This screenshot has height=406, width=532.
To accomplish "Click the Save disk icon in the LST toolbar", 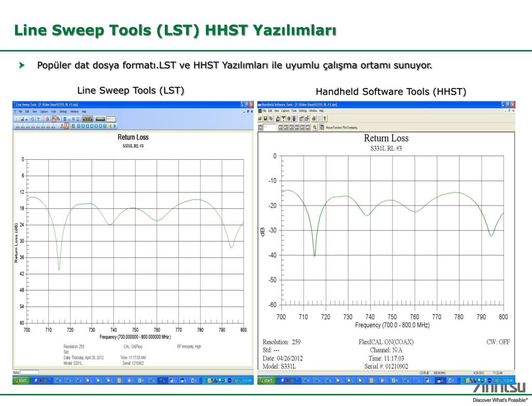I will [22, 119].
